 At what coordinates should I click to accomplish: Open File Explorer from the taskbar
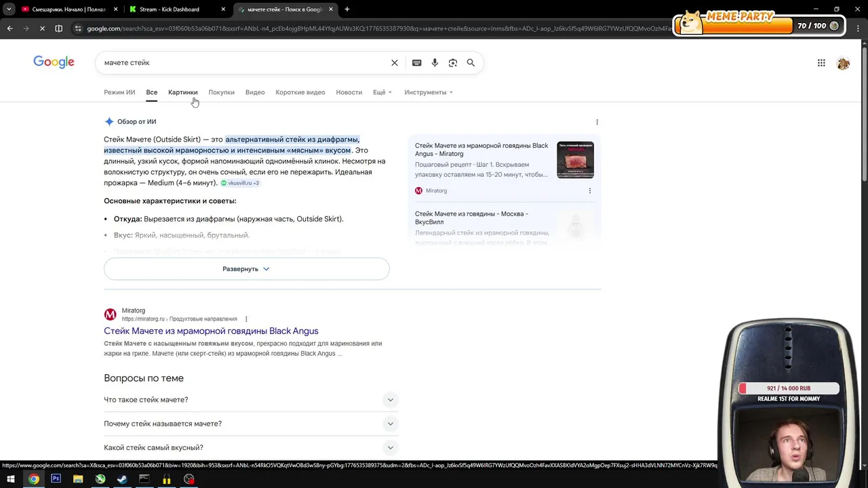pos(78,479)
